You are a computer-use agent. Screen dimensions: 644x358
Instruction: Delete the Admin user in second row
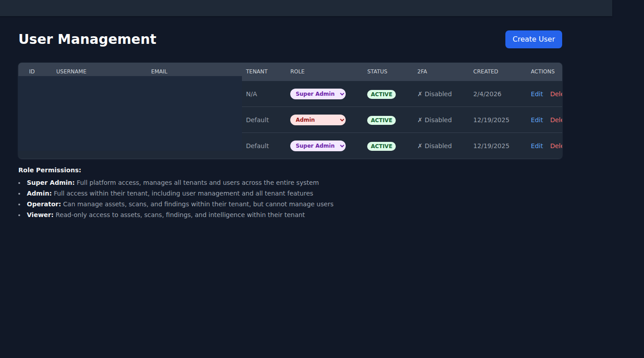coord(556,120)
